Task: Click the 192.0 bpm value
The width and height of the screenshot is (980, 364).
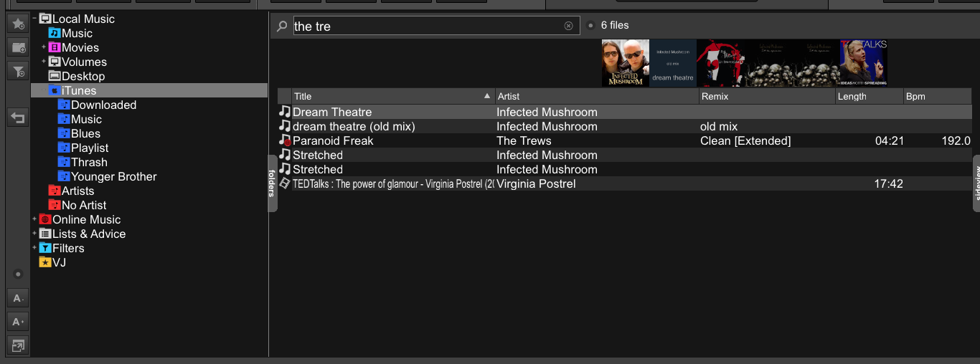Action: (956, 140)
